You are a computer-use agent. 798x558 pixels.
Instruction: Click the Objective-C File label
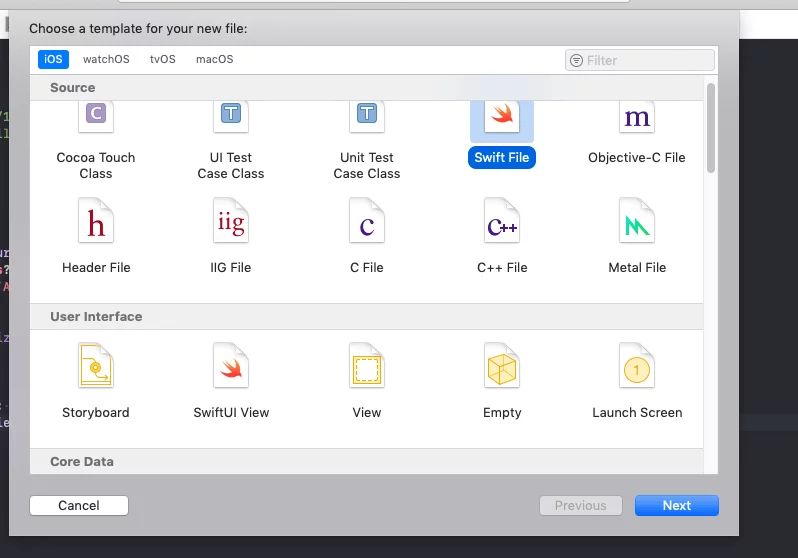(x=637, y=158)
